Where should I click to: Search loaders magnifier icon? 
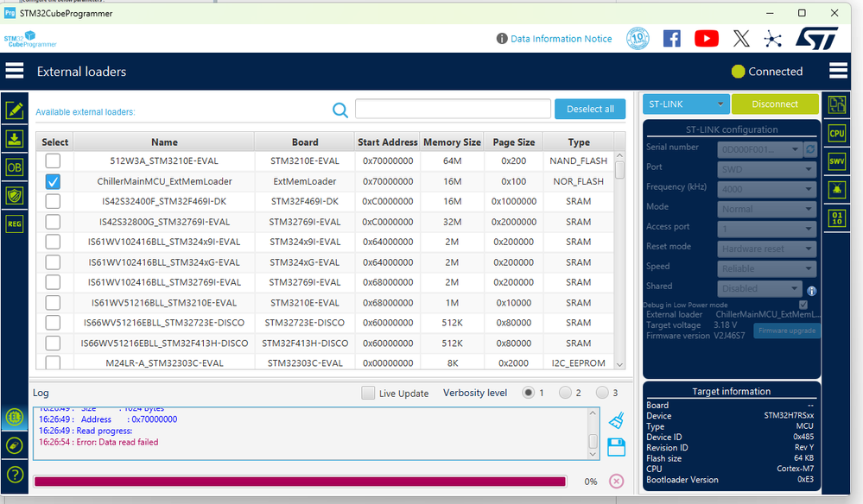(340, 110)
